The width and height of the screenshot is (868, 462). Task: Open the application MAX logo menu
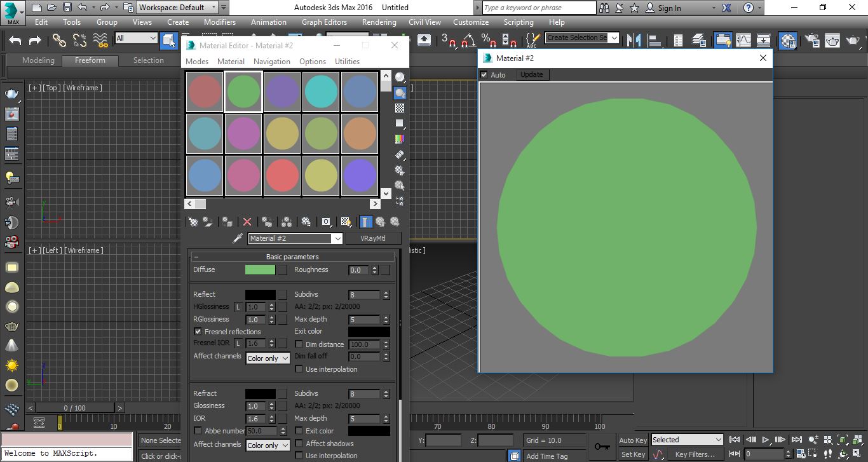click(13, 13)
